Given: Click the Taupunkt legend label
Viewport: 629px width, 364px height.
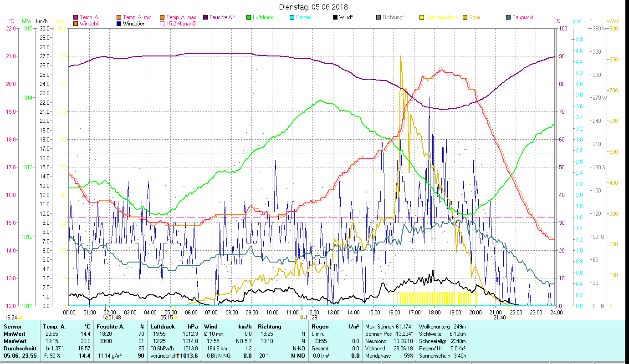Looking at the screenshot, I should tap(523, 17).
